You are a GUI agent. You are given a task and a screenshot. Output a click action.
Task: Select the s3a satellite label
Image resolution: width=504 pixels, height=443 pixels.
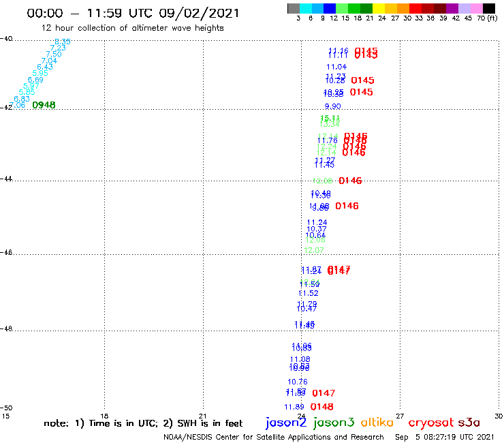point(469,423)
